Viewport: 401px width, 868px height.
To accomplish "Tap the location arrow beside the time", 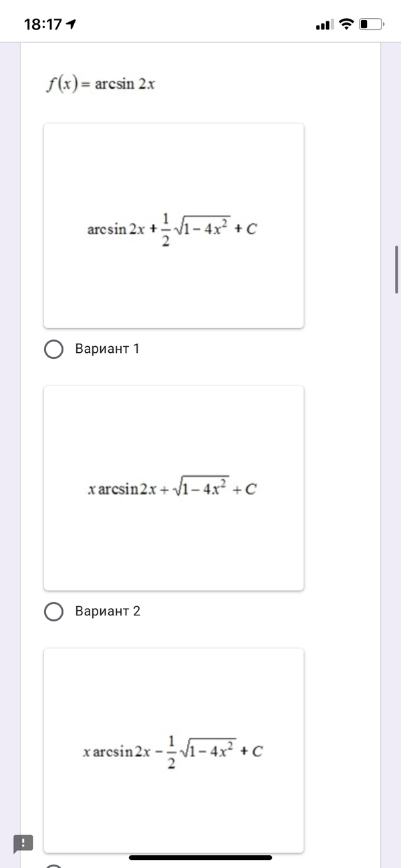I will (x=70, y=25).
